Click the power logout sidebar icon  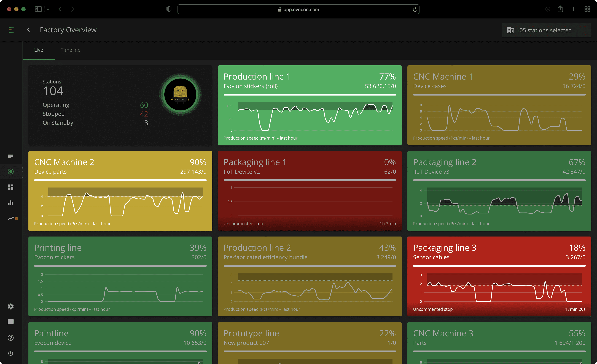coord(11,353)
